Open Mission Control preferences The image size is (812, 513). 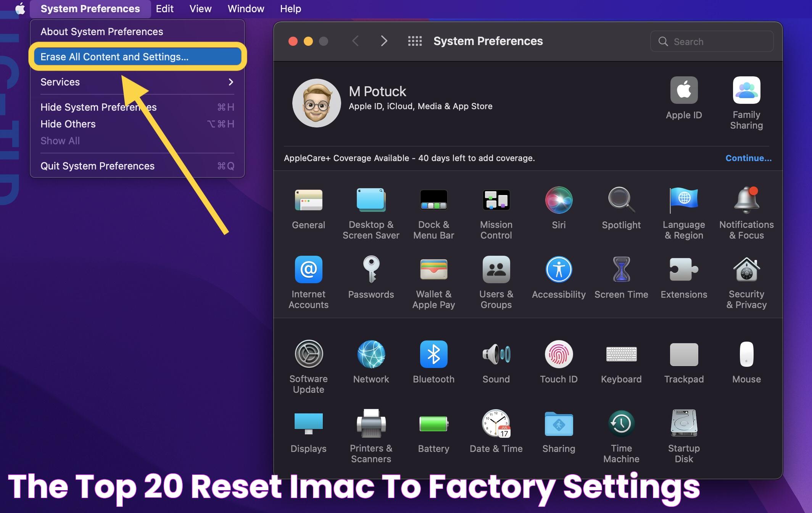tap(496, 210)
